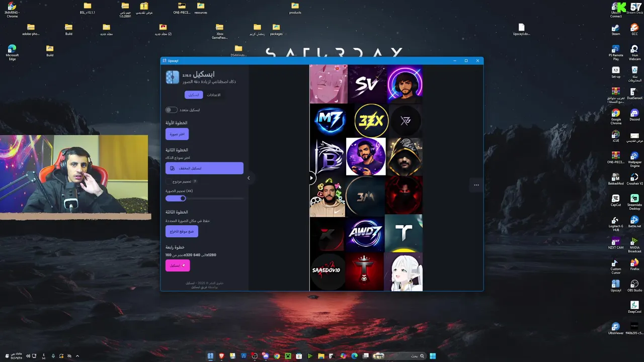The width and height of the screenshot is (644, 362).
Task: Expand the system tray hidden icons chevron
Action: coord(77,356)
